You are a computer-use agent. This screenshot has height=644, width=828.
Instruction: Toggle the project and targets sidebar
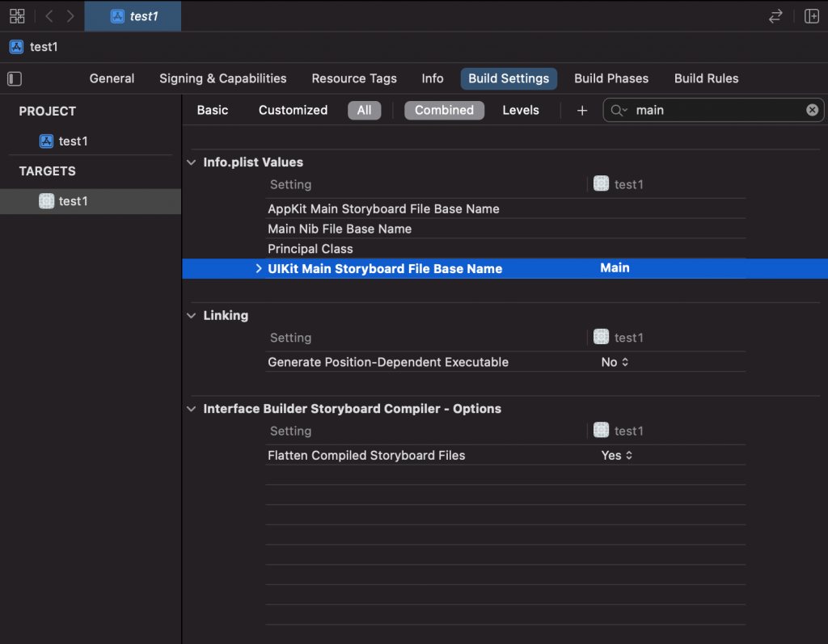point(15,78)
